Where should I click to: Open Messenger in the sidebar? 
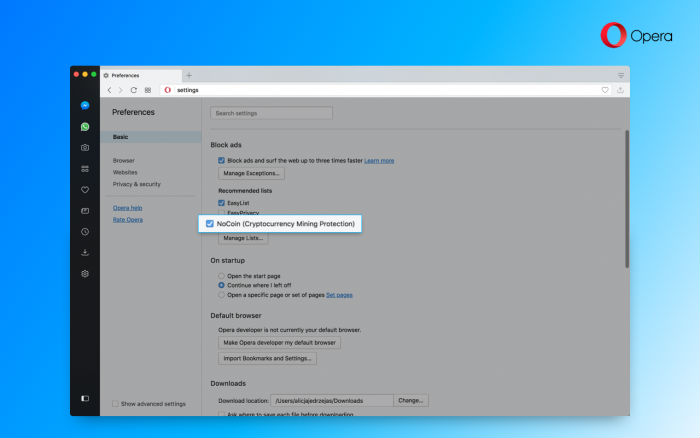click(x=85, y=105)
